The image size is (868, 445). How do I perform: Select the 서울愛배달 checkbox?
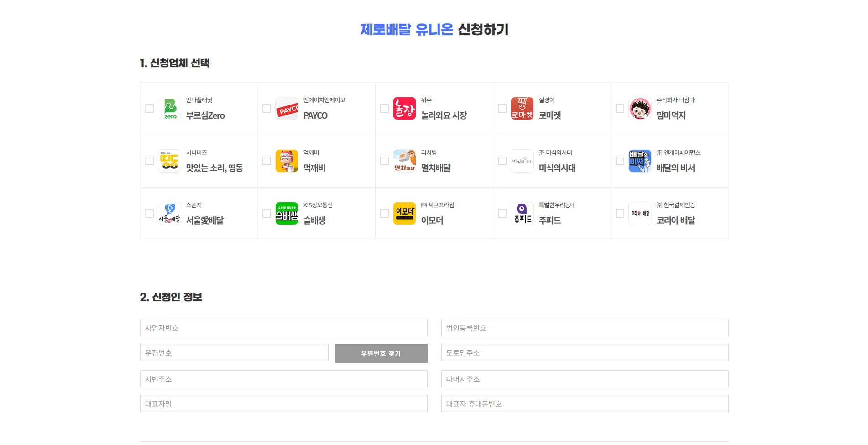[x=149, y=214]
